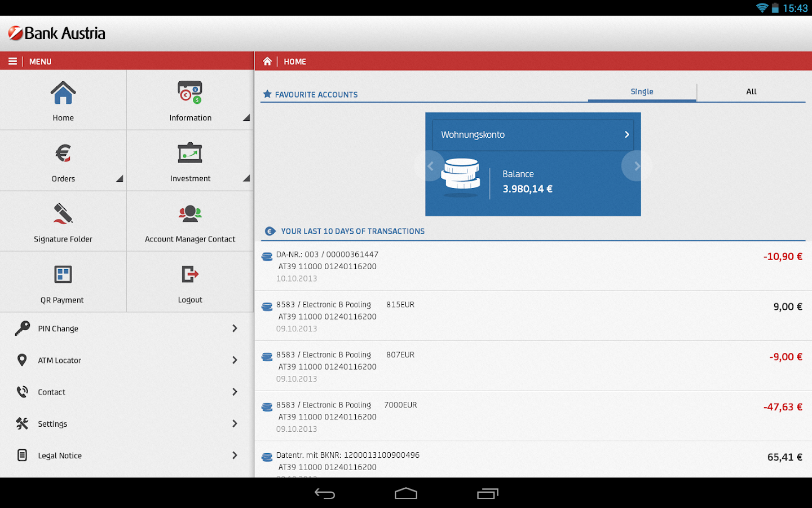Tap the Favourite Accounts heading
This screenshot has height=508, width=812.
(316, 94)
